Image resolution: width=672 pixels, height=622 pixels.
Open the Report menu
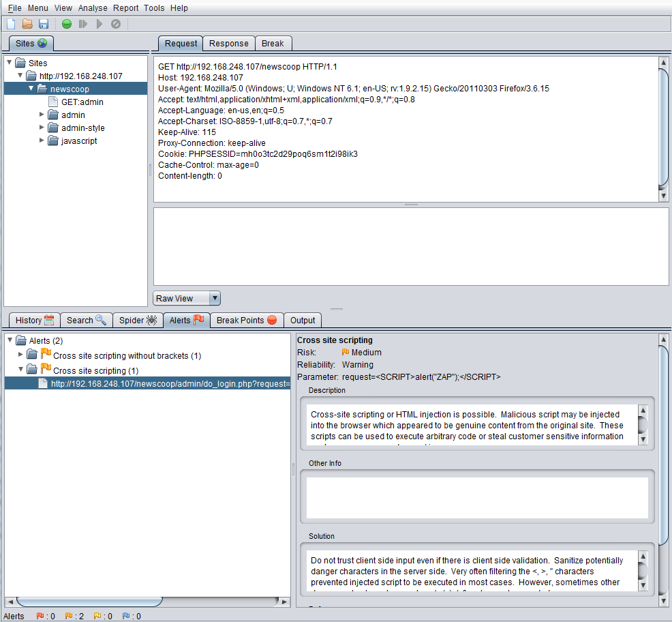[x=125, y=8]
